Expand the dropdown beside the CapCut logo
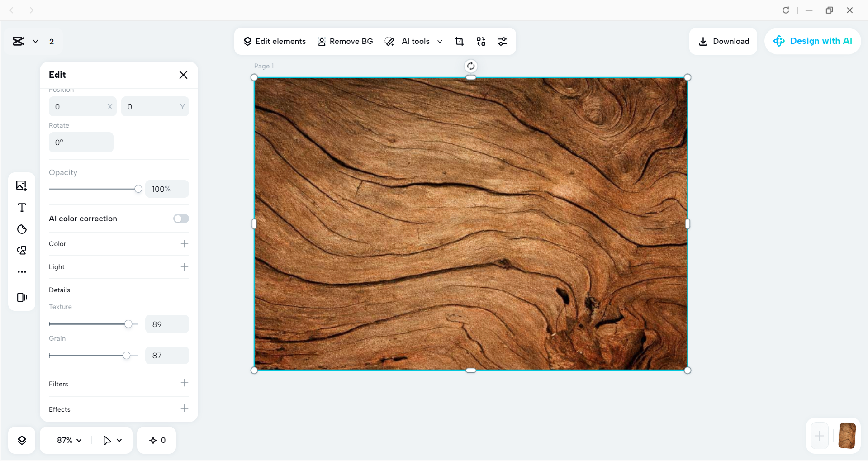The image size is (868, 461). (x=35, y=42)
